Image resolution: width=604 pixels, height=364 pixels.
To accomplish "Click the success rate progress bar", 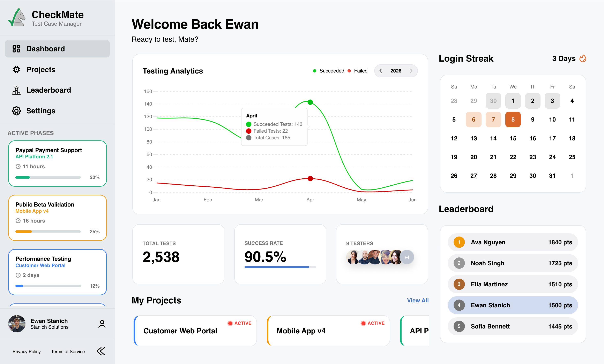I will point(280,267).
